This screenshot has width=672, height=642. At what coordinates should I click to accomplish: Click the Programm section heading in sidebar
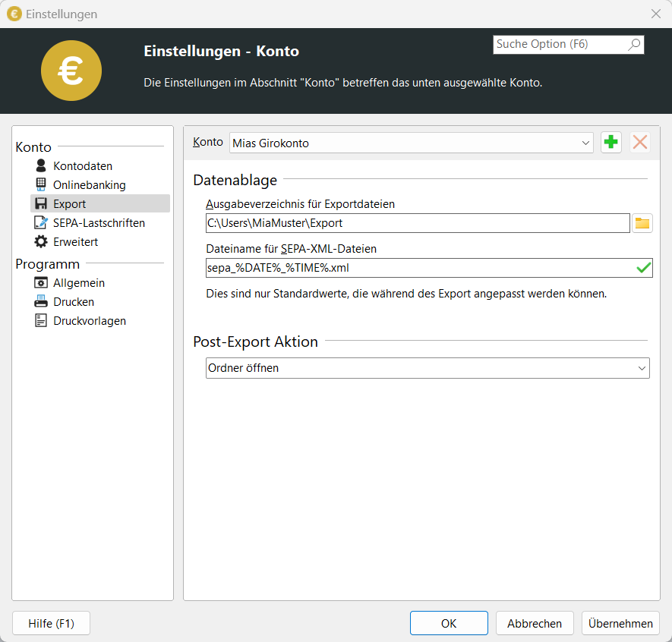coord(48,264)
